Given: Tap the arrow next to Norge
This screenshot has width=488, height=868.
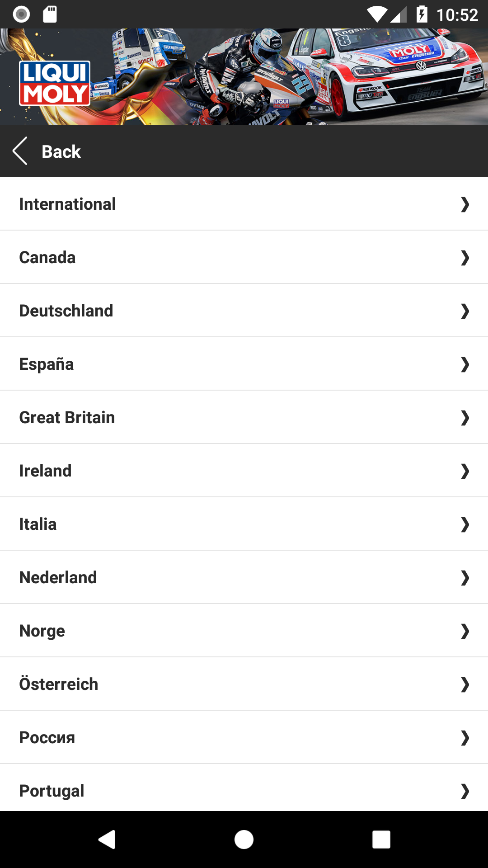Looking at the screenshot, I should click(465, 631).
